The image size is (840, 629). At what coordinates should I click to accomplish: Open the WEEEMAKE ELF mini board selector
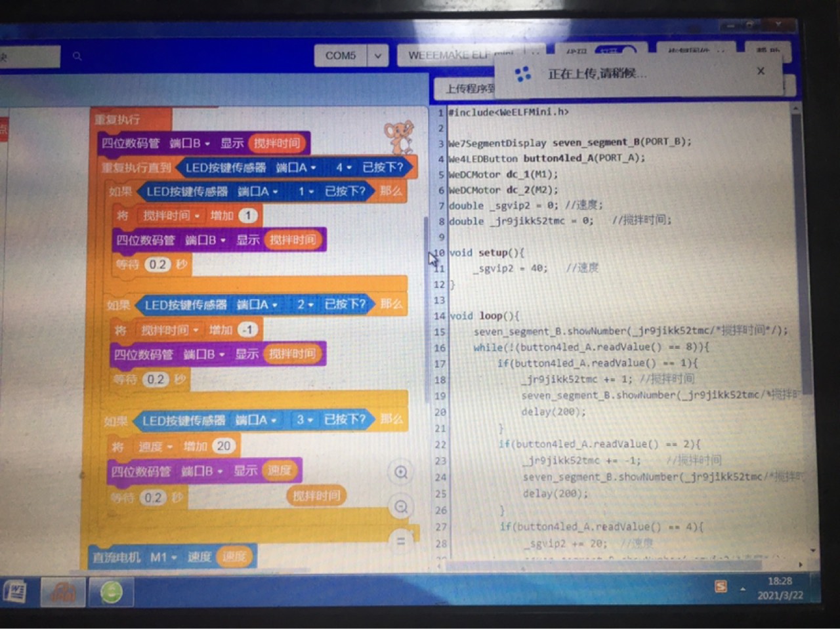[x=470, y=55]
